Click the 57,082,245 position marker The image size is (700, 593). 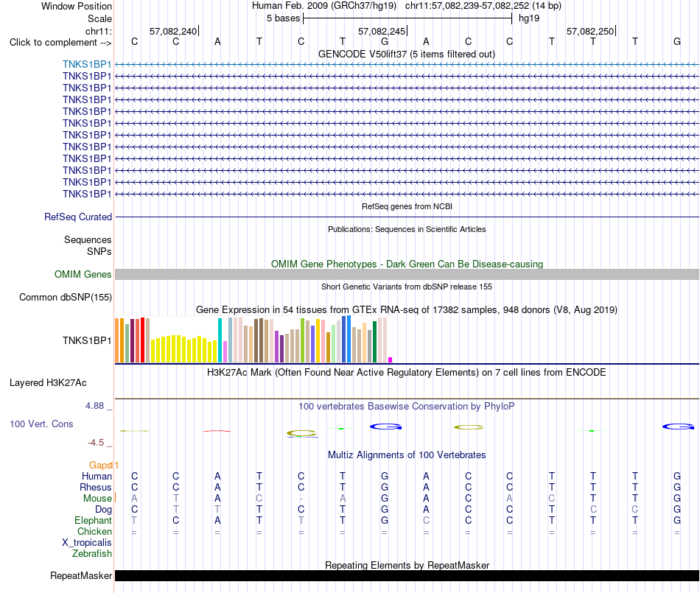pos(382,31)
